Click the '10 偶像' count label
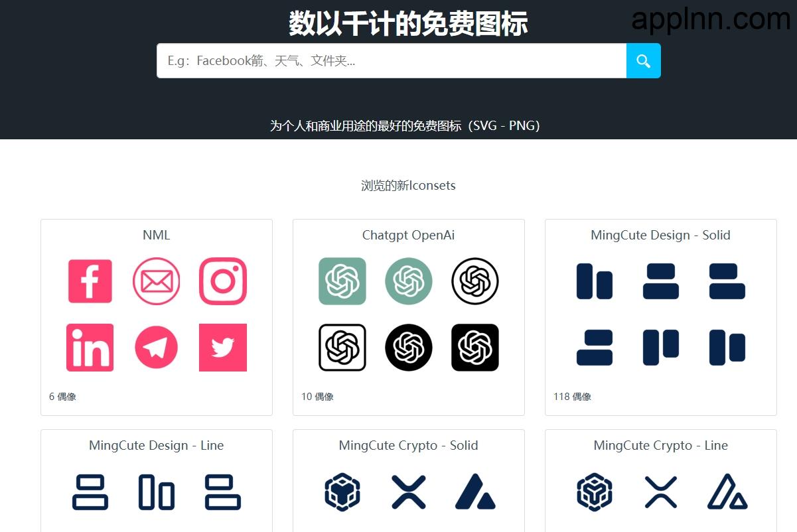Viewport: 797px width, 532px height. pos(317,397)
